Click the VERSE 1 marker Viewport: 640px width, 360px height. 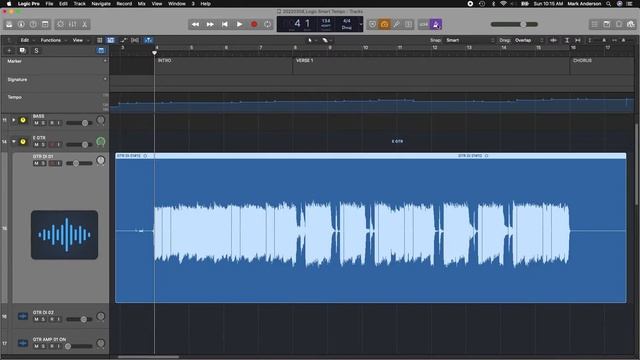coord(304,60)
